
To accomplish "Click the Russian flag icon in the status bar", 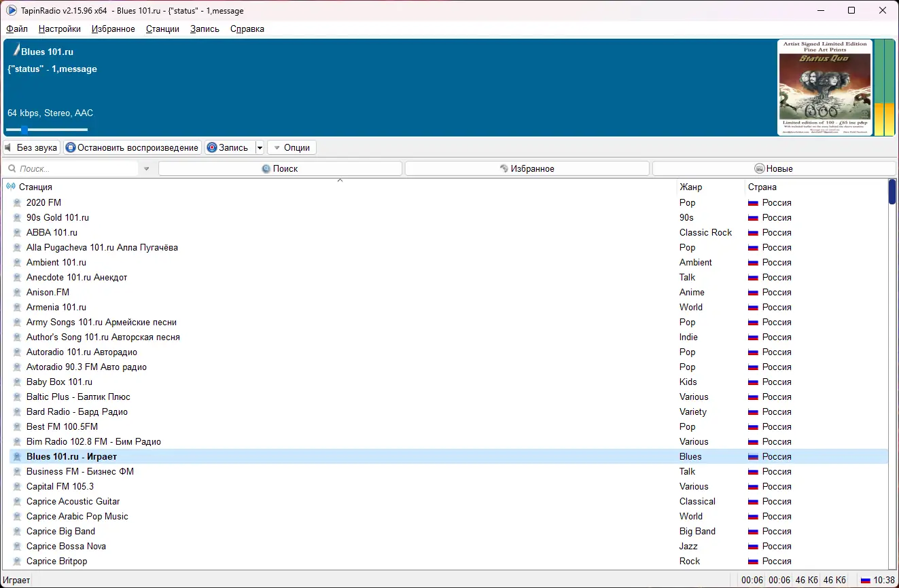I will pos(866,581).
